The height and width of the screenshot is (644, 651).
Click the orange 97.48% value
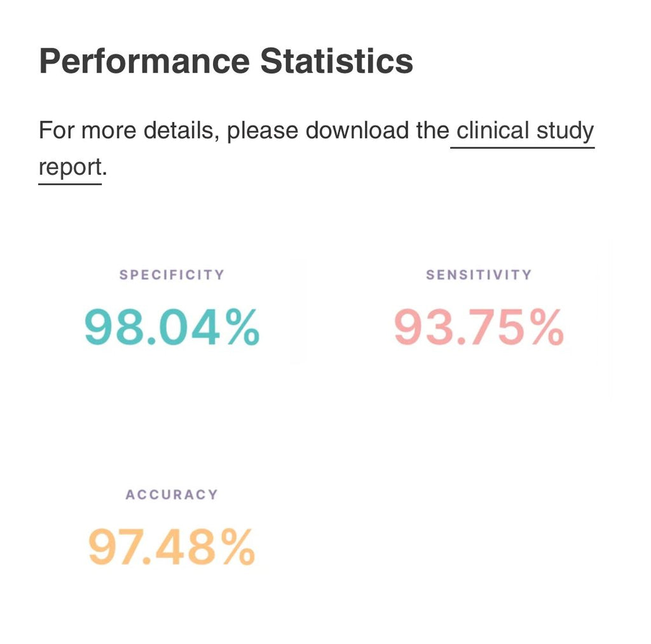(x=172, y=547)
